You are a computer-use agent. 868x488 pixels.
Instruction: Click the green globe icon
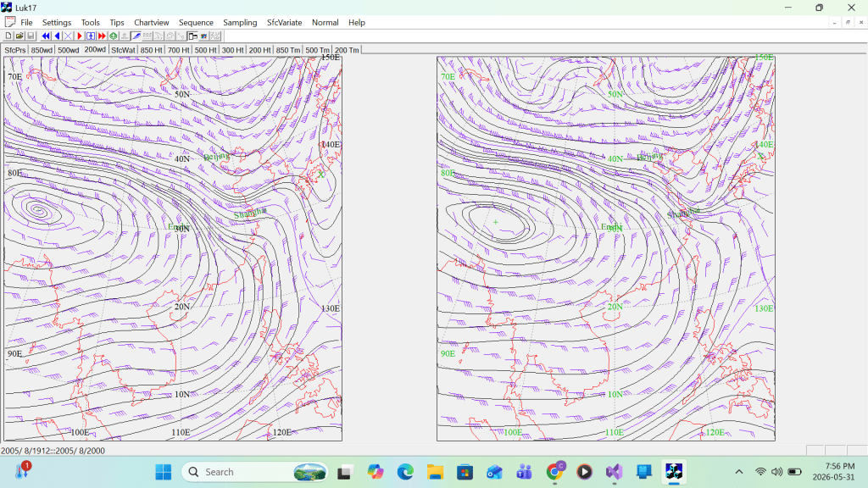pos(114,36)
